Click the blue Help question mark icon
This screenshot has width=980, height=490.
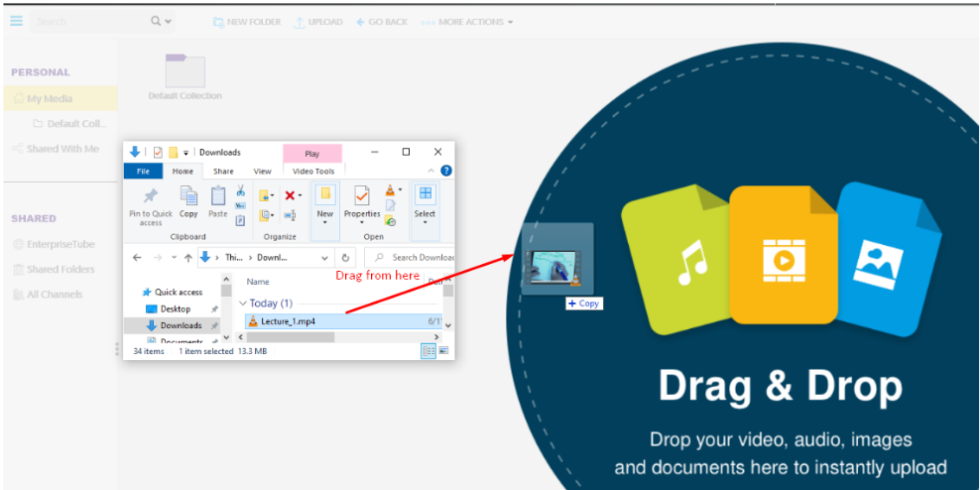click(445, 171)
